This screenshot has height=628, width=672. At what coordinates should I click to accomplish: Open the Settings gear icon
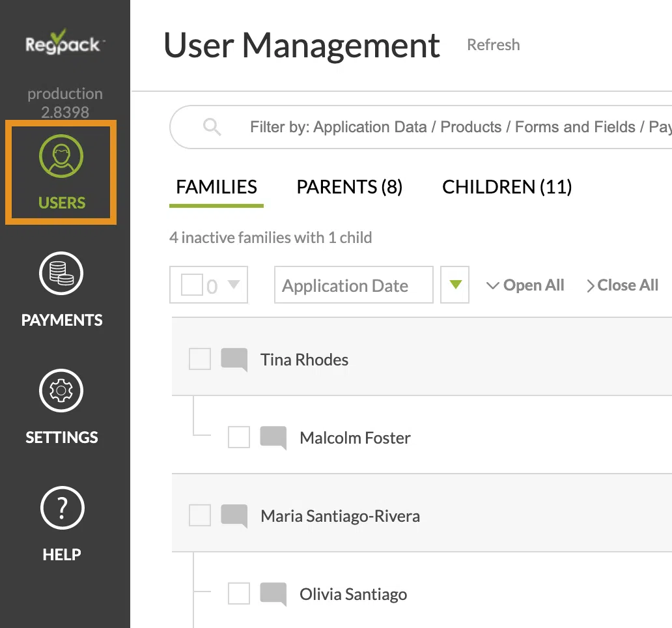click(61, 391)
